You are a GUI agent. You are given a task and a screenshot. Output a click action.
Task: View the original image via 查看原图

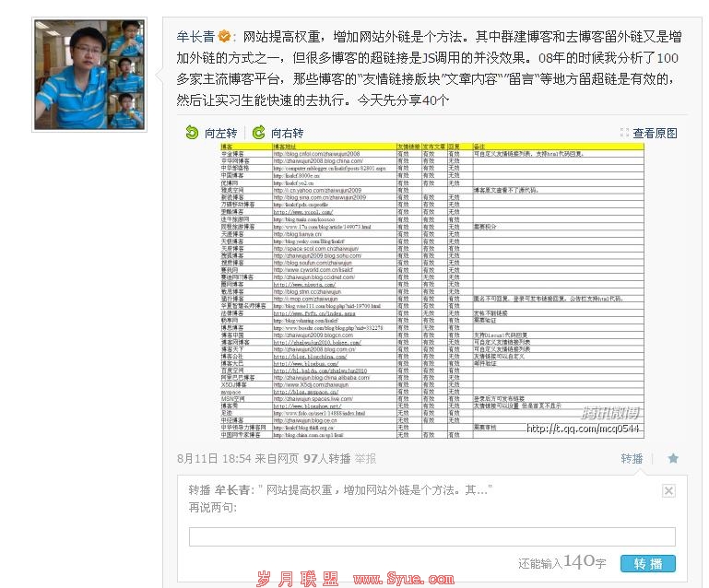click(655, 134)
